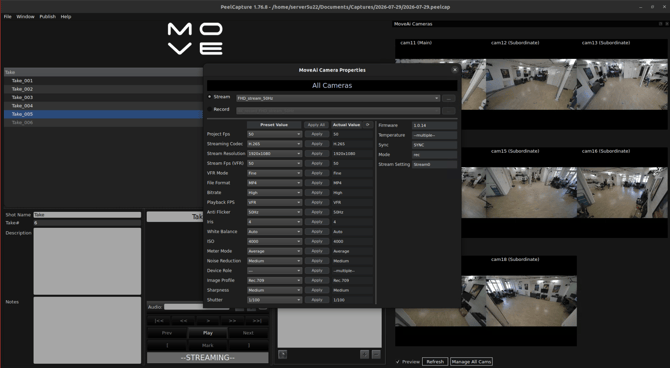
Task: Open the File Format dropdown
Action: pos(274,183)
